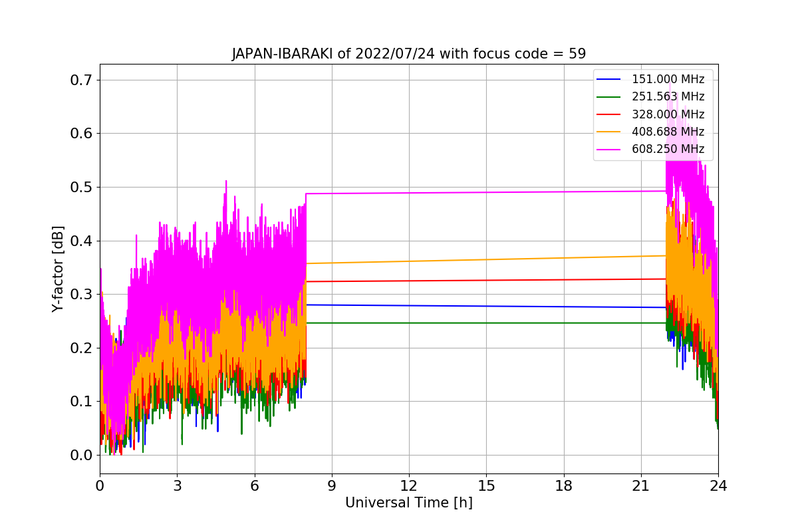Click the flat magenta line across the data gap
Viewport: 798px width, 532px height.
pos(486,192)
